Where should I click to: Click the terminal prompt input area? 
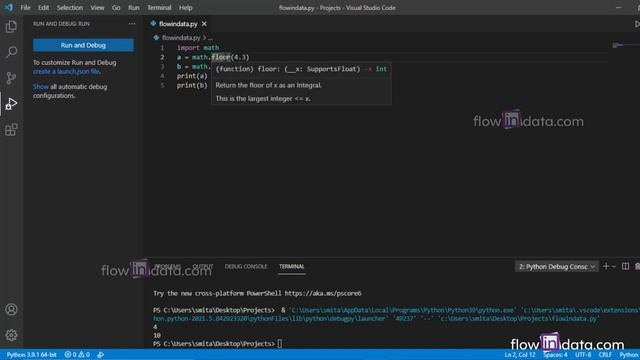[x=280, y=344]
